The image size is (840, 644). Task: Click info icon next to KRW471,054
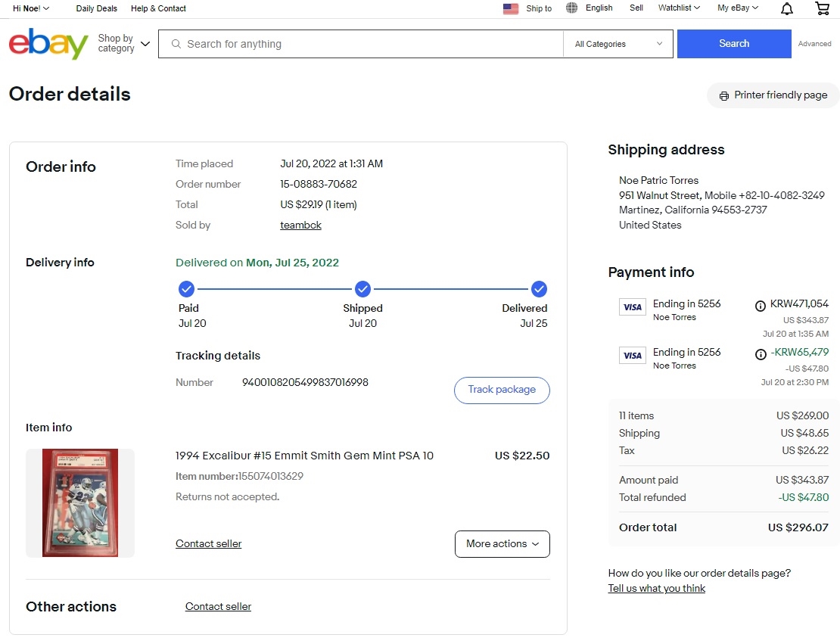coord(761,306)
